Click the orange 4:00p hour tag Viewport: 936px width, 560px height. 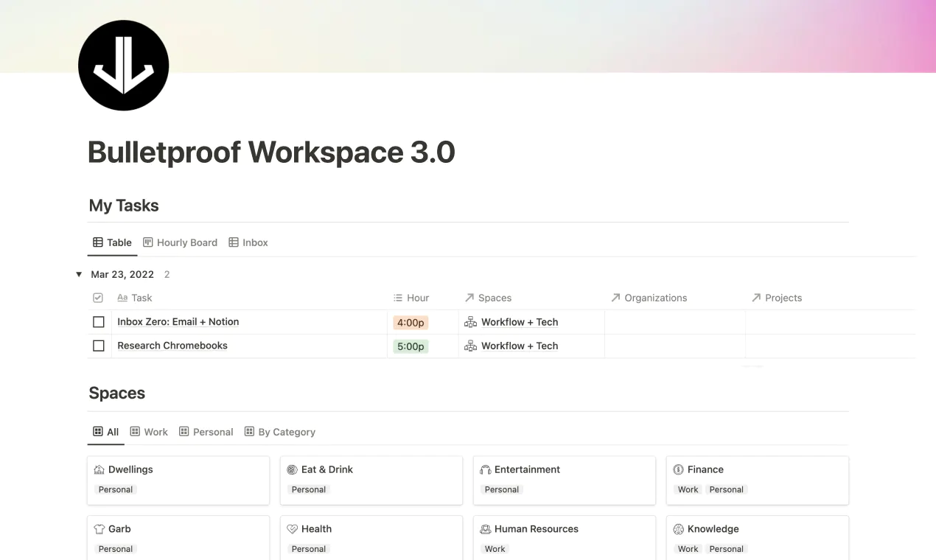click(x=411, y=322)
